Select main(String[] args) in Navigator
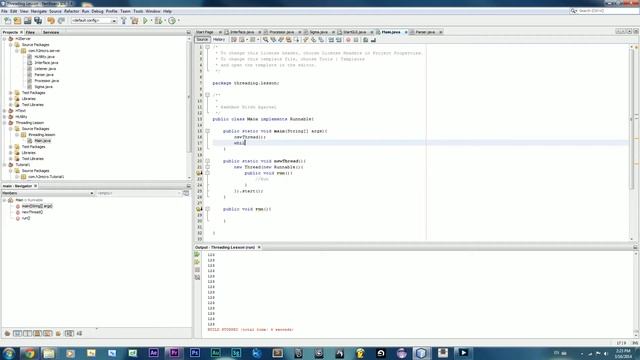Image resolution: width=640 pixels, height=360 pixels. [37, 206]
